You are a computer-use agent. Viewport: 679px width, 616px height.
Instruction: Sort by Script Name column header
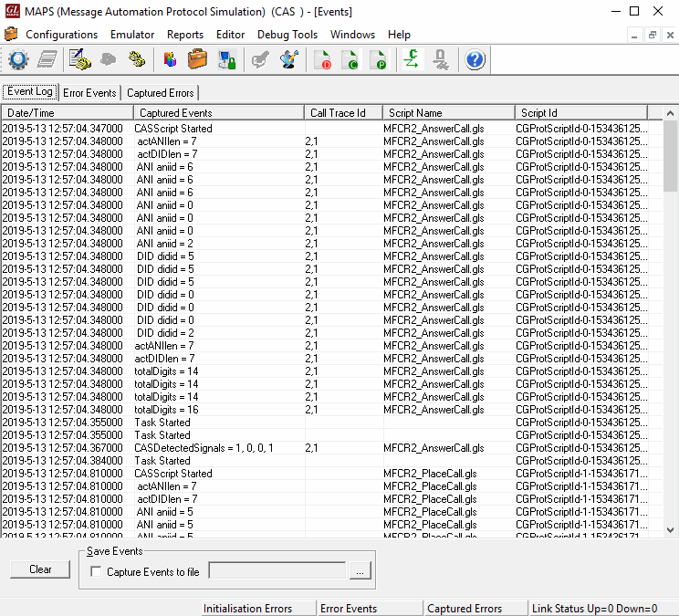449,112
